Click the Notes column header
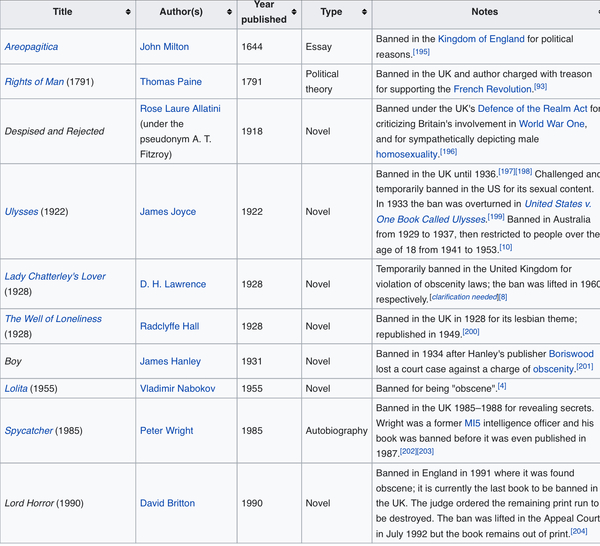Image resolution: width=600 pixels, height=546 pixels. tap(486, 12)
